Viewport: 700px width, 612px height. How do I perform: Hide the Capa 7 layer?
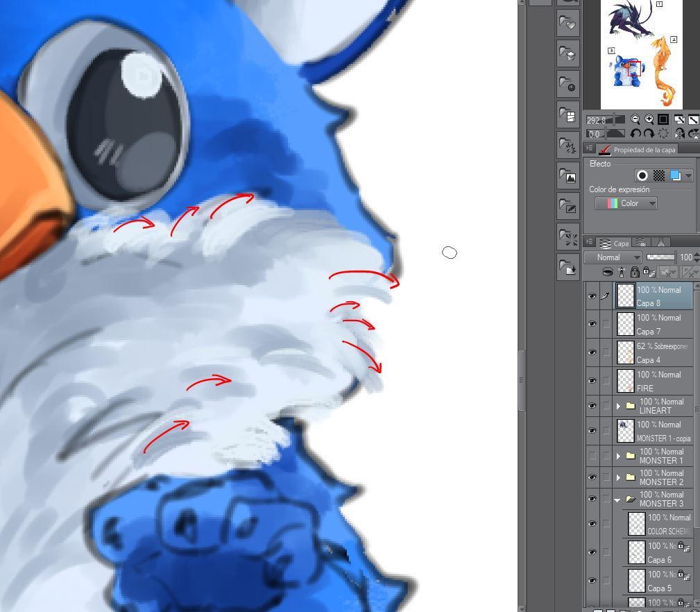pyautogui.click(x=592, y=324)
